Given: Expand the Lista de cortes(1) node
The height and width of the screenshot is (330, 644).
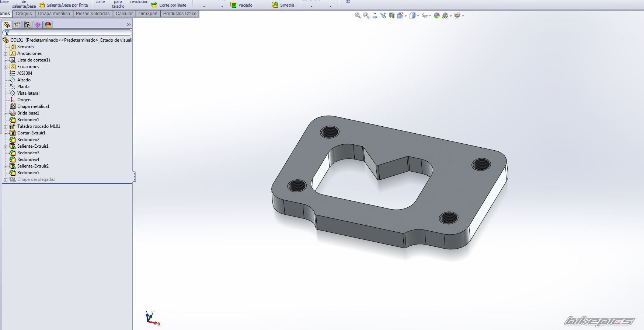Looking at the screenshot, I should coord(6,60).
